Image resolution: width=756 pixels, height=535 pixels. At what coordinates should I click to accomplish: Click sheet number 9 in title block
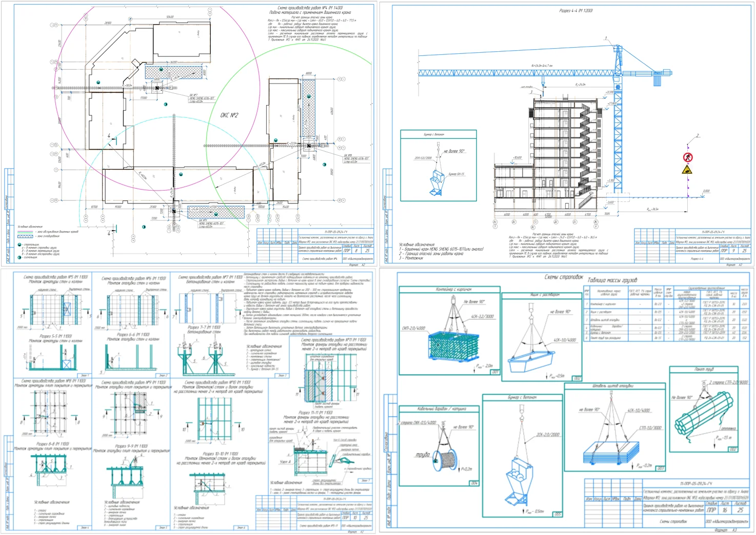point(733,251)
